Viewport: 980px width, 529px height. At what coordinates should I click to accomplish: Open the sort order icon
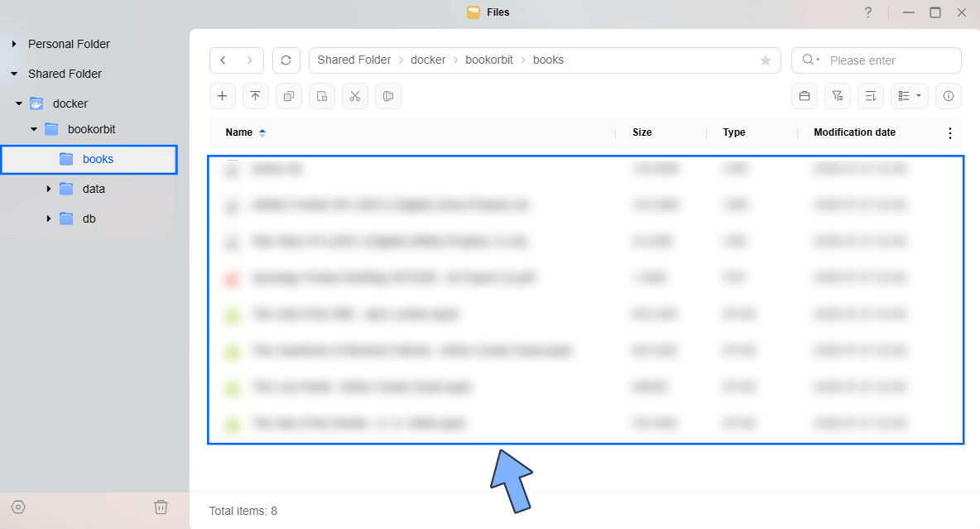871,96
